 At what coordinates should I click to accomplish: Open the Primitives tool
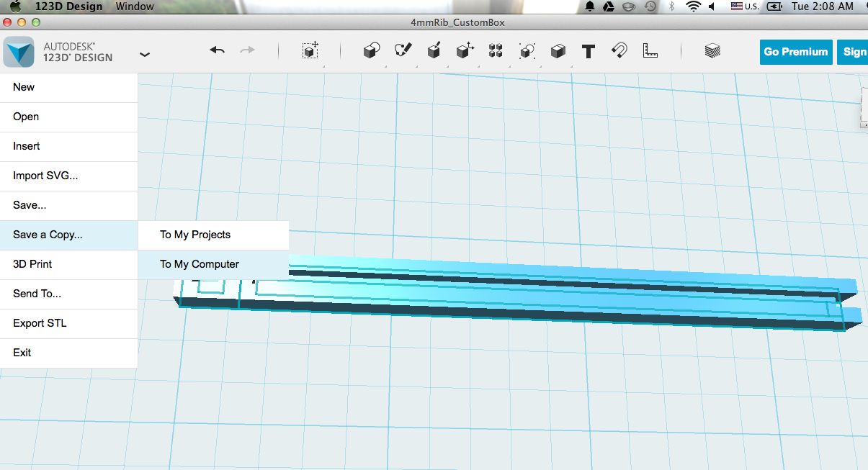[372, 51]
